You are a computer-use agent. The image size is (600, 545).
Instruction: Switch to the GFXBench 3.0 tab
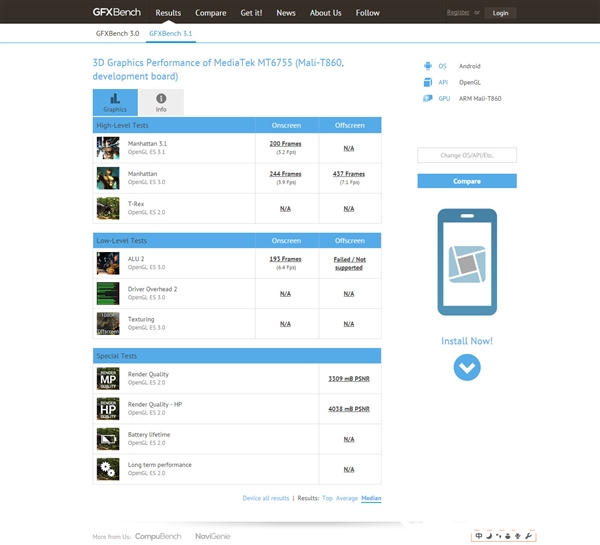coord(117,34)
